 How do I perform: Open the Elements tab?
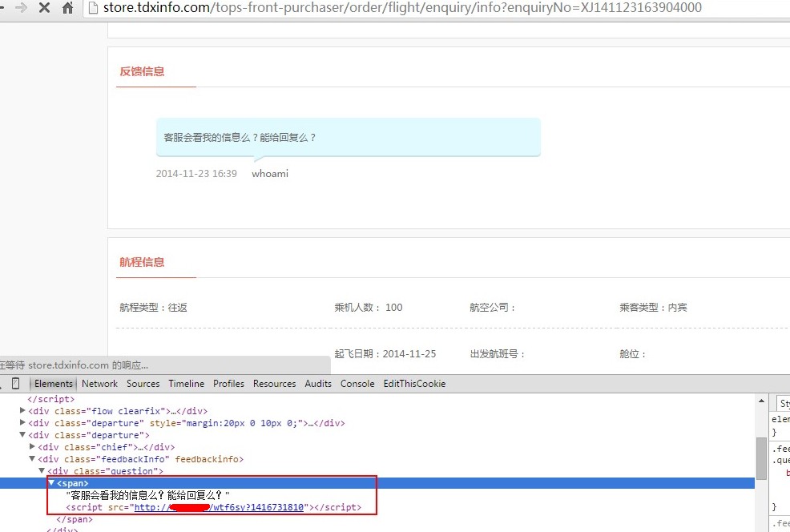(54, 384)
